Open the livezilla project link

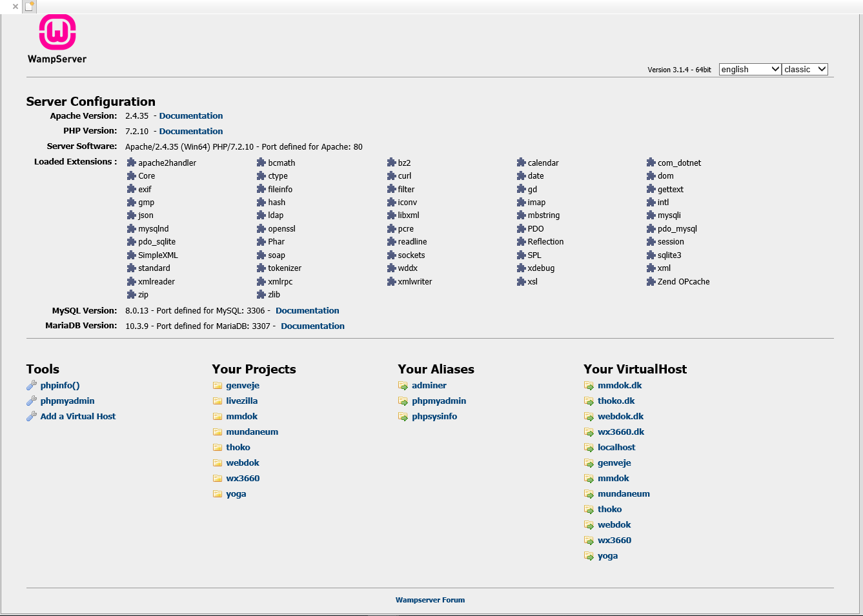point(242,401)
